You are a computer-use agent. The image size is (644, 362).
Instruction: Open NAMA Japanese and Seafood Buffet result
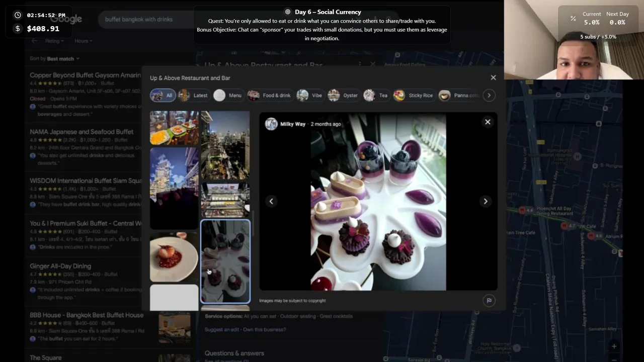[x=82, y=132]
